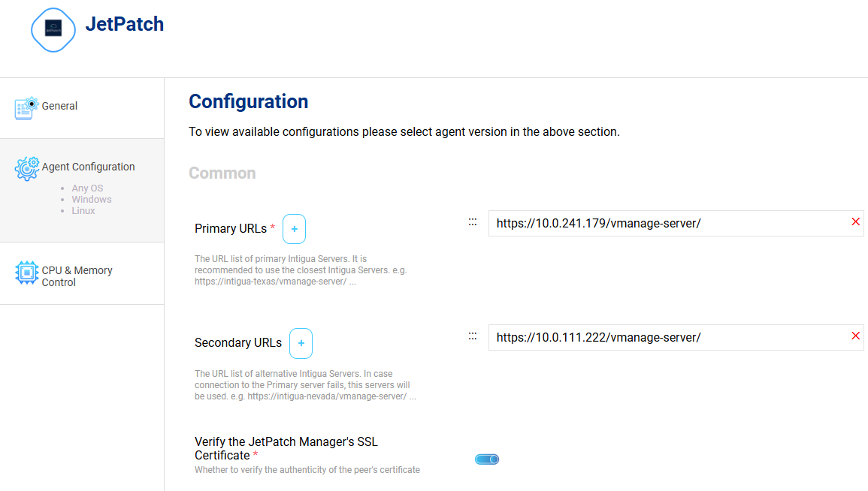Remove the 10.0.241.179 primary URL

coord(855,221)
